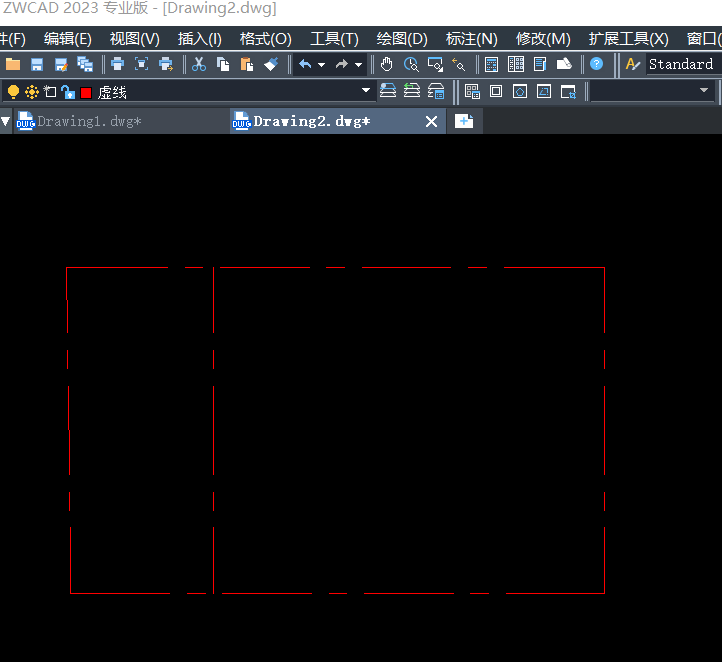Open the 扩展工具(X) menu
The image size is (722, 662).
(x=629, y=39)
